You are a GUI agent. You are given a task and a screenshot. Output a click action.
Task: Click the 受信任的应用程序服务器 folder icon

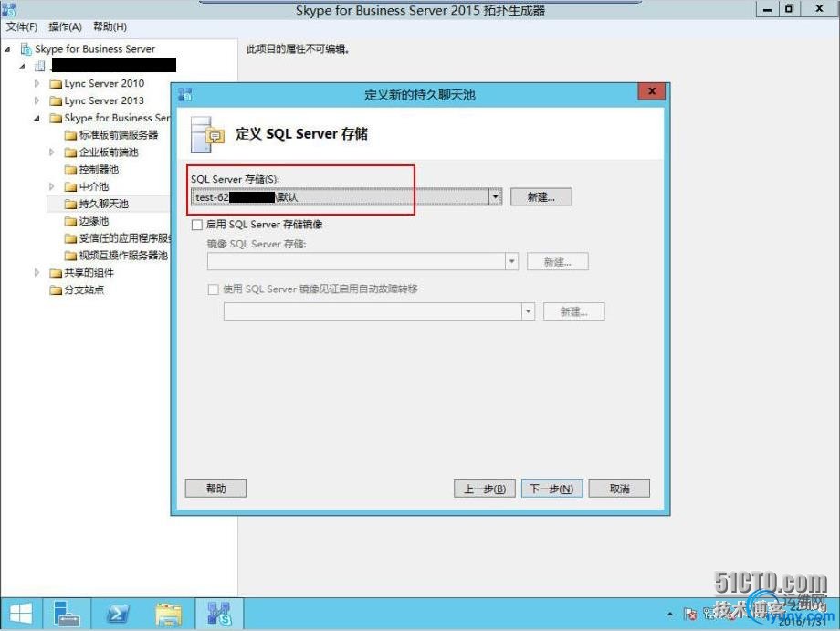70,237
